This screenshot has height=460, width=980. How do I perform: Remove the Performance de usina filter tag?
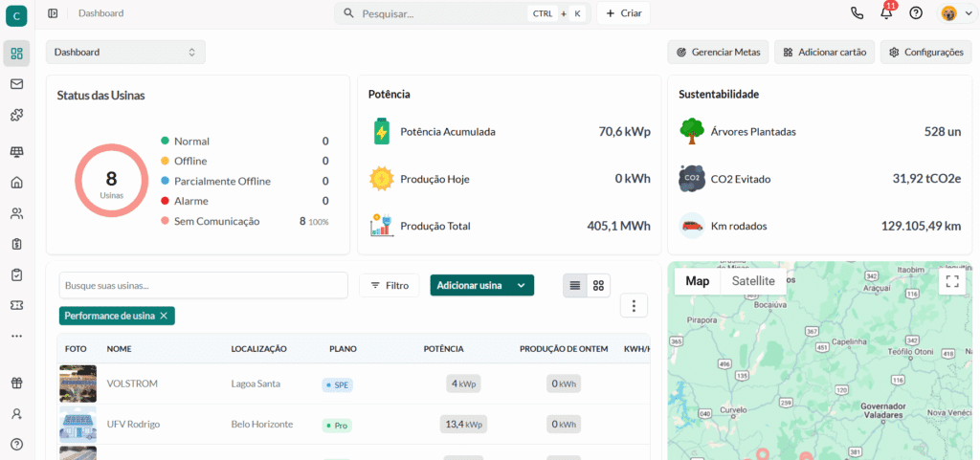pos(164,316)
